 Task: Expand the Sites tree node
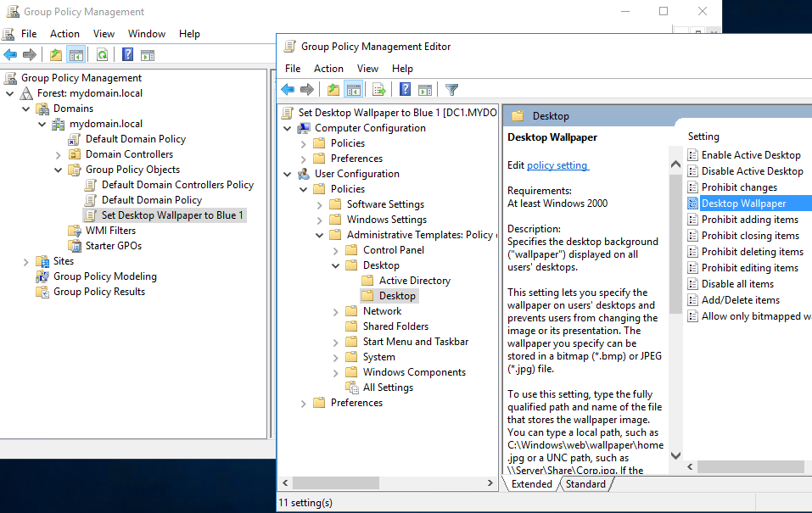(x=26, y=261)
